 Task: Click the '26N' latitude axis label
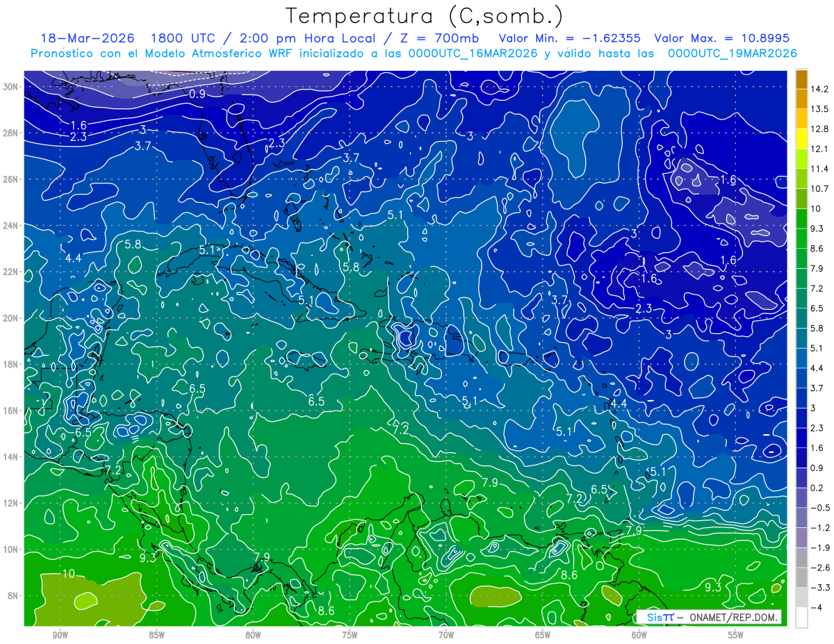tap(10, 179)
